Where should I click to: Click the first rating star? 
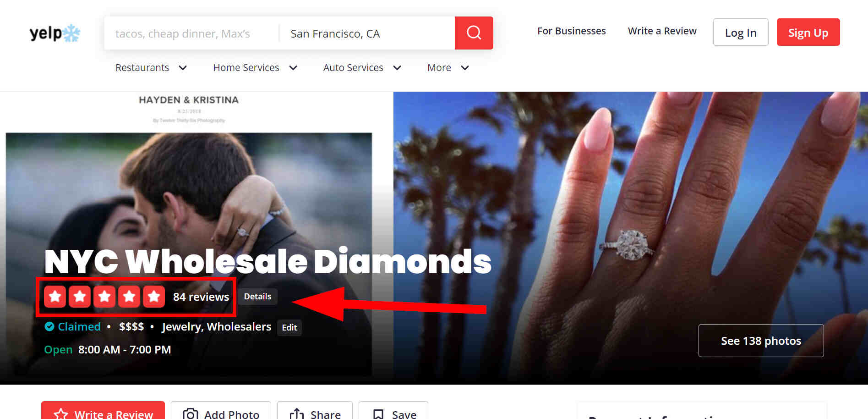[x=55, y=297]
